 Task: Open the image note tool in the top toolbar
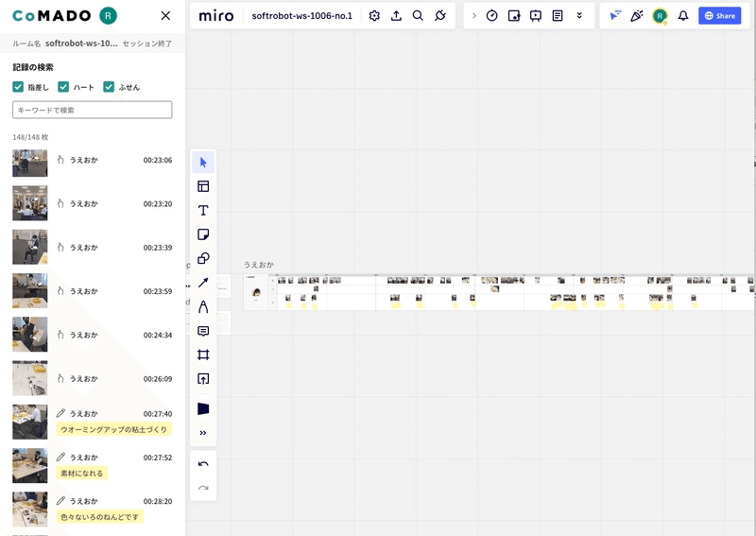(x=514, y=16)
